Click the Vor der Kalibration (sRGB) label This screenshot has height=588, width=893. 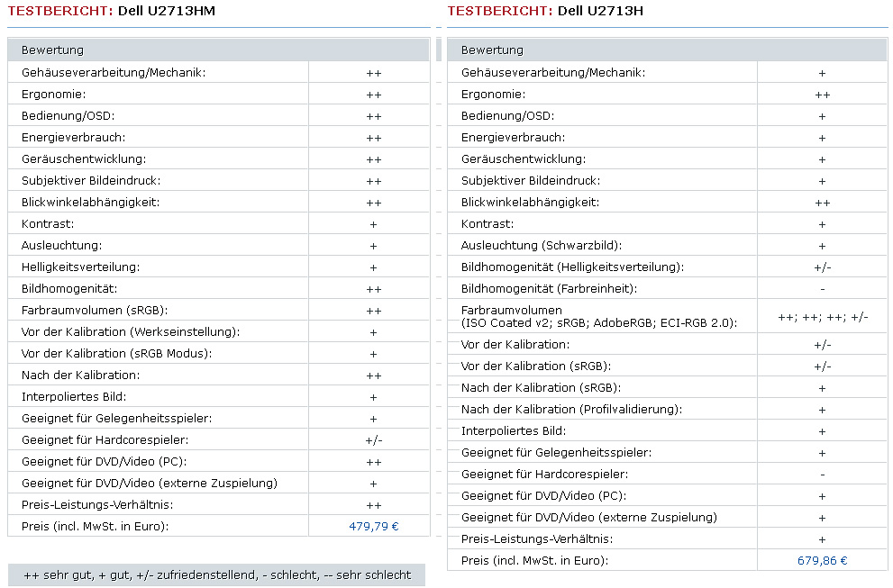click(535, 366)
